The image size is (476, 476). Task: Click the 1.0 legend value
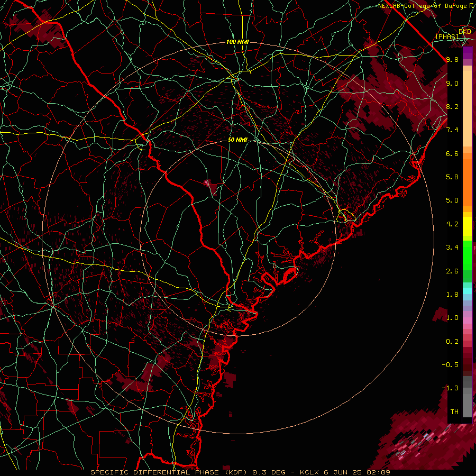click(x=452, y=318)
